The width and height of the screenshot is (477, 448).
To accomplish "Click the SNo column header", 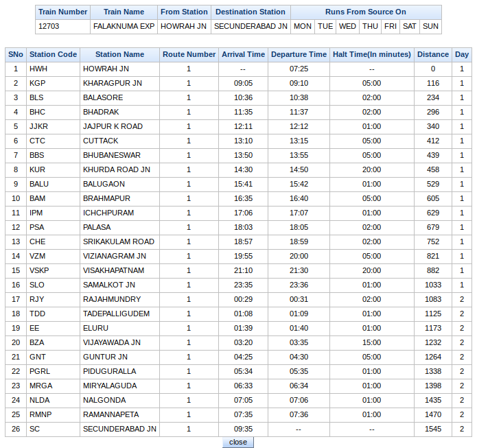I will [x=16, y=54].
